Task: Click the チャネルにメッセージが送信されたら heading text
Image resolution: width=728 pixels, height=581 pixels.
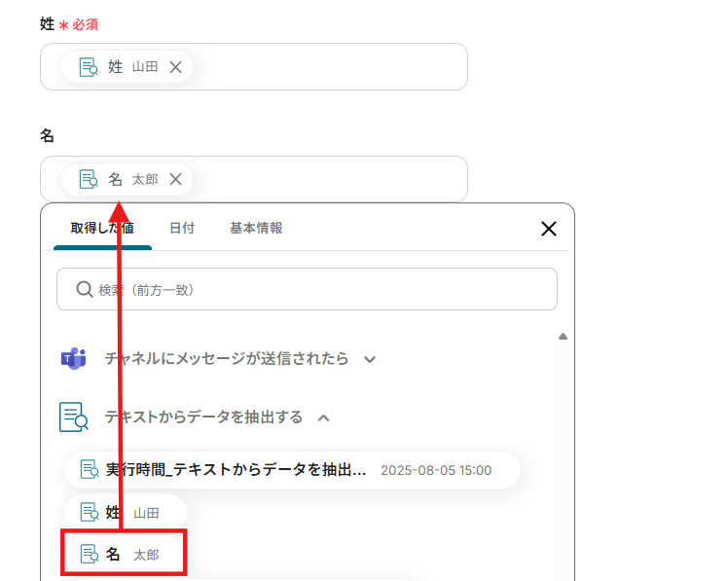Action: click(x=227, y=358)
